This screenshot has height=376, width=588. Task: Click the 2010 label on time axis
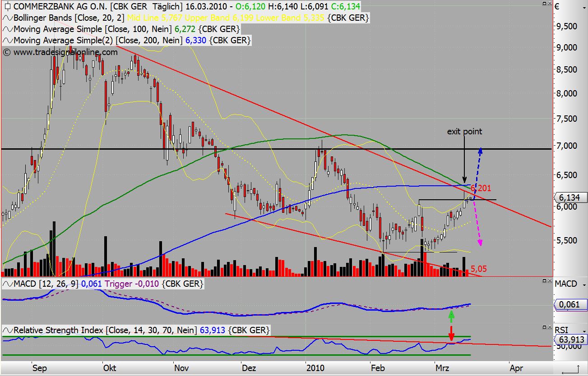314,368
